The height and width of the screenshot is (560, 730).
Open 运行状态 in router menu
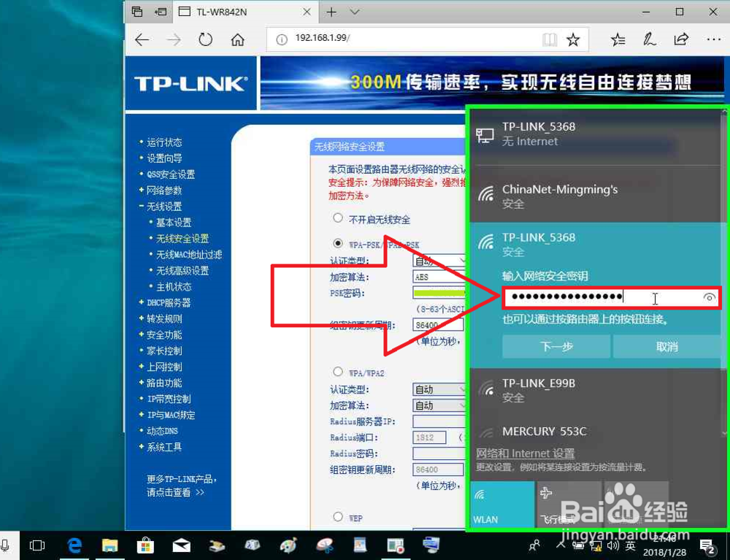pos(164,142)
